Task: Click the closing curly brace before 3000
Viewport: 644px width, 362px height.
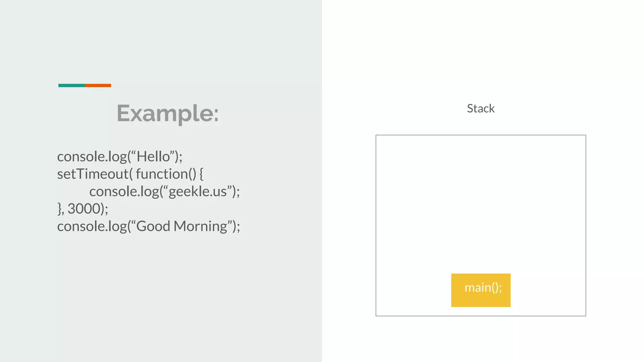Action: click(59, 209)
